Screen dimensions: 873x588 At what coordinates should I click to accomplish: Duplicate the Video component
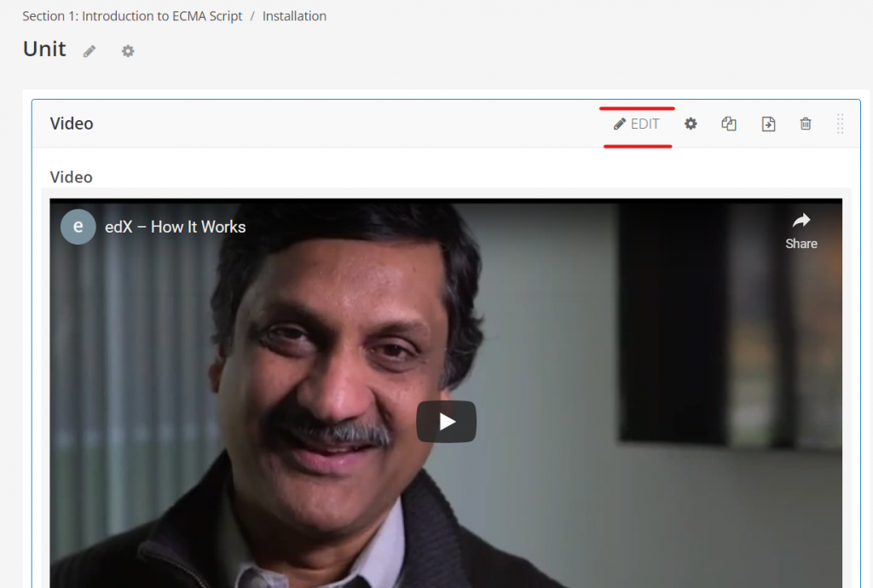729,124
